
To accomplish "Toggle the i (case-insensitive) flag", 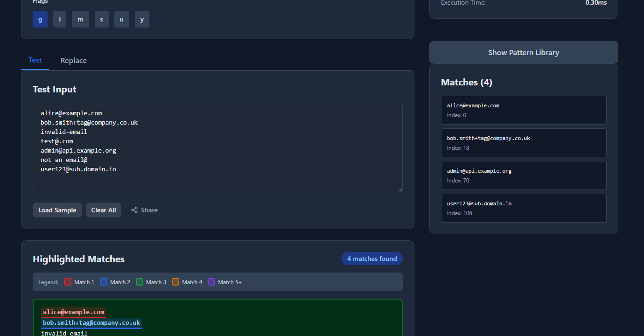I will click(x=60, y=19).
